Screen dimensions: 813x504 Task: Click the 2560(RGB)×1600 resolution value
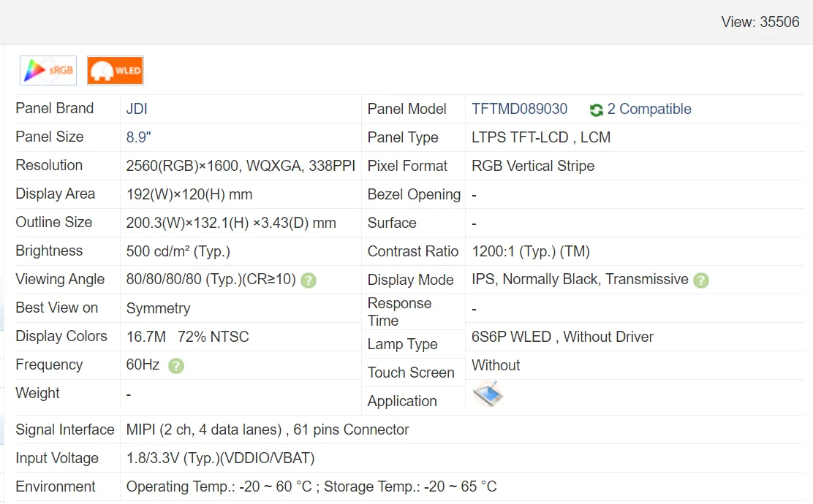(x=241, y=166)
